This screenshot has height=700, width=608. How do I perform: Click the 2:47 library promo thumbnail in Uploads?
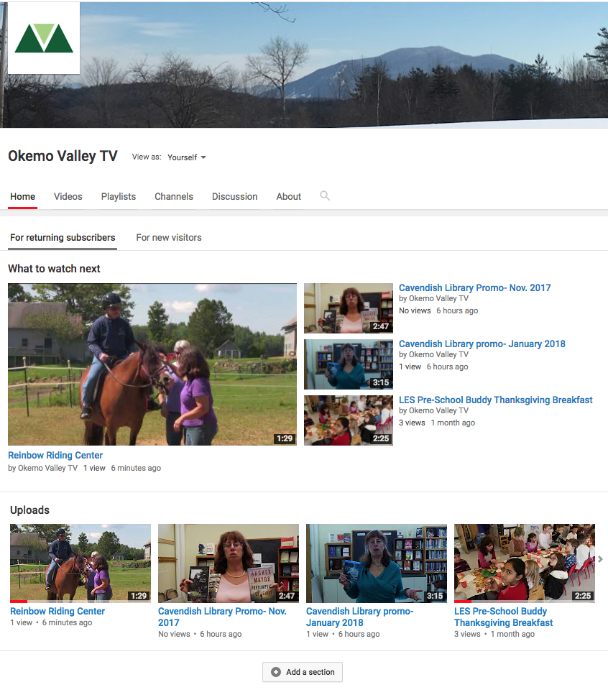(228, 563)
